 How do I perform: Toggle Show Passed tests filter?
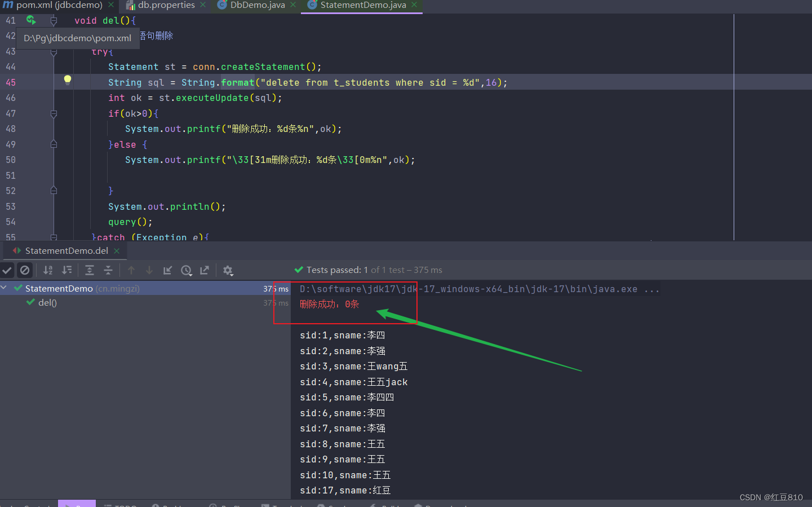click(x=7, y=270)
